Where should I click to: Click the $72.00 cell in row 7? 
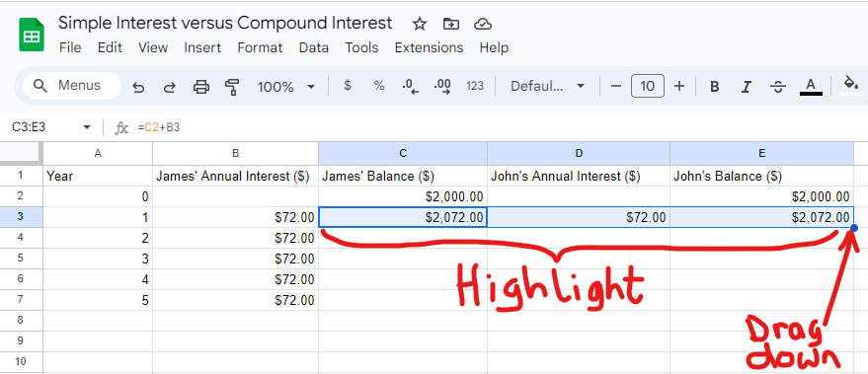[235, 300]
